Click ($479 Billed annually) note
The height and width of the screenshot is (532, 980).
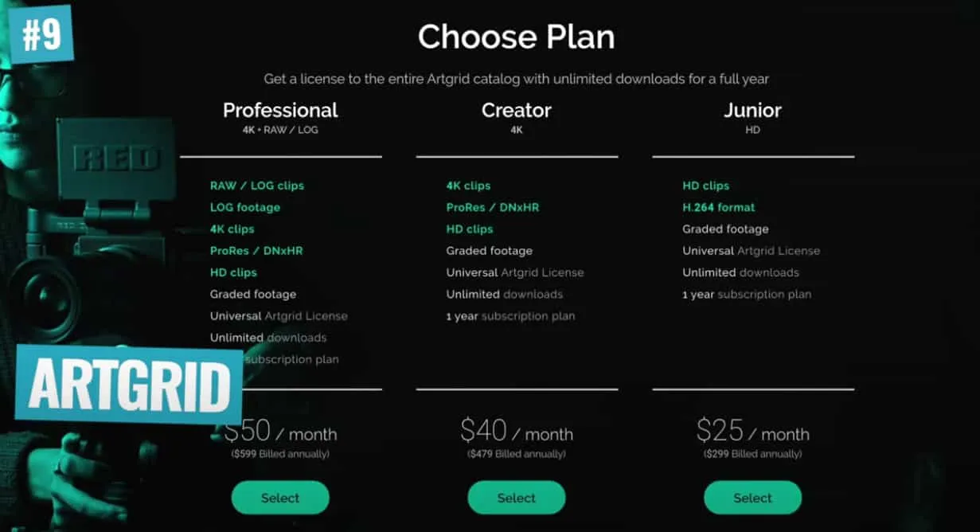point(517,454)
